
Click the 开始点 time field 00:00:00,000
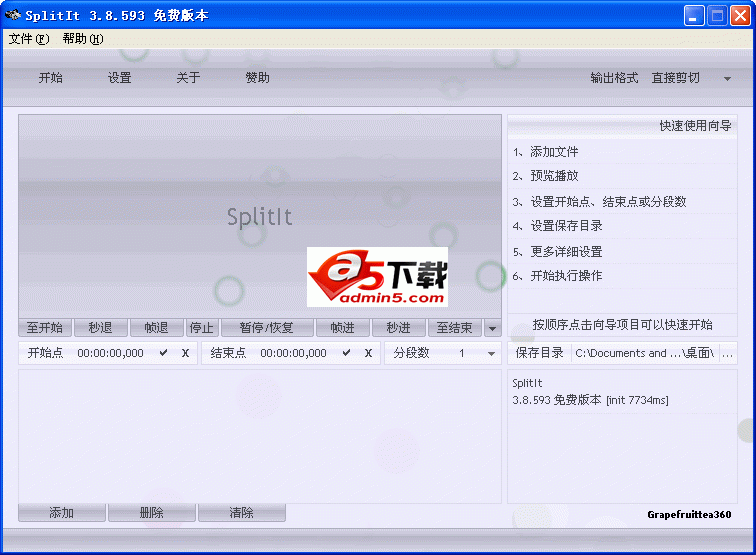110,353
